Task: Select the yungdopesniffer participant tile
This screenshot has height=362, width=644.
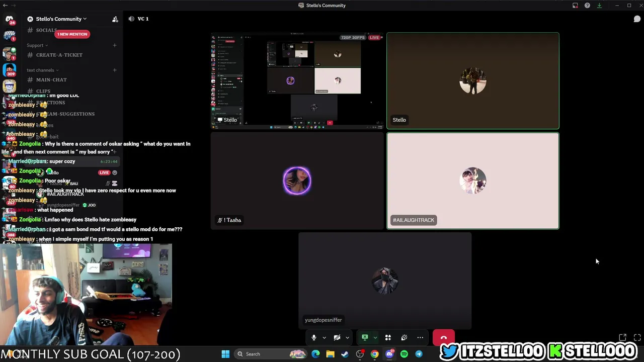Action: (x=385, y=280)
